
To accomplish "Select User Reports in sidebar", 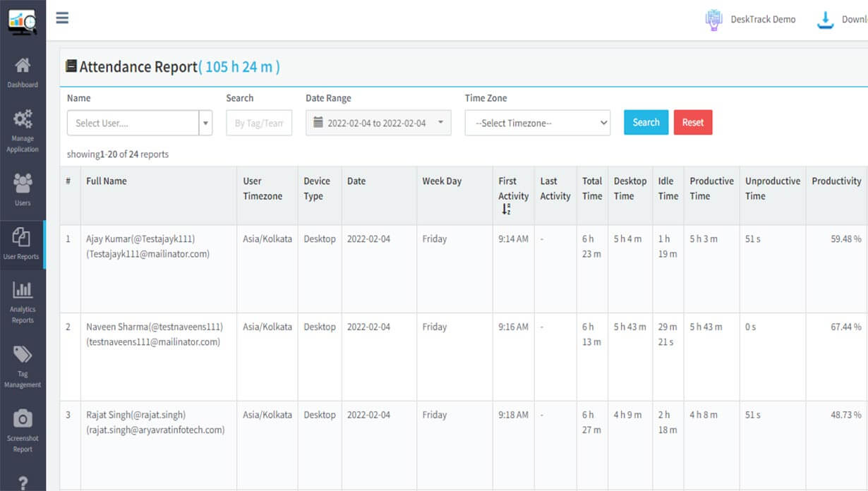I will (x=23, y=243).
